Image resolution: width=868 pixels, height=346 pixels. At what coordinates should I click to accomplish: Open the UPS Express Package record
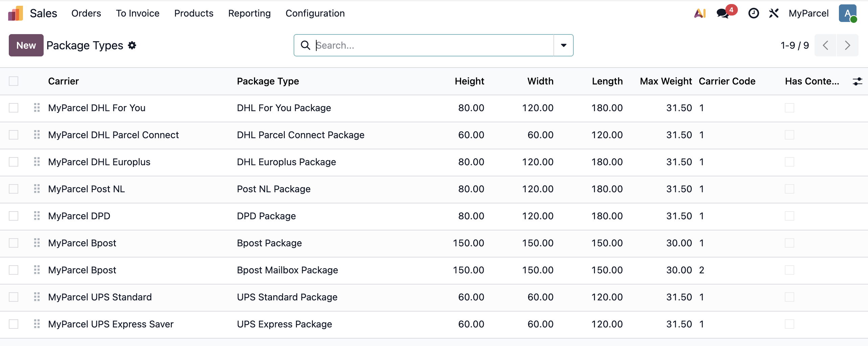(284, 324)
